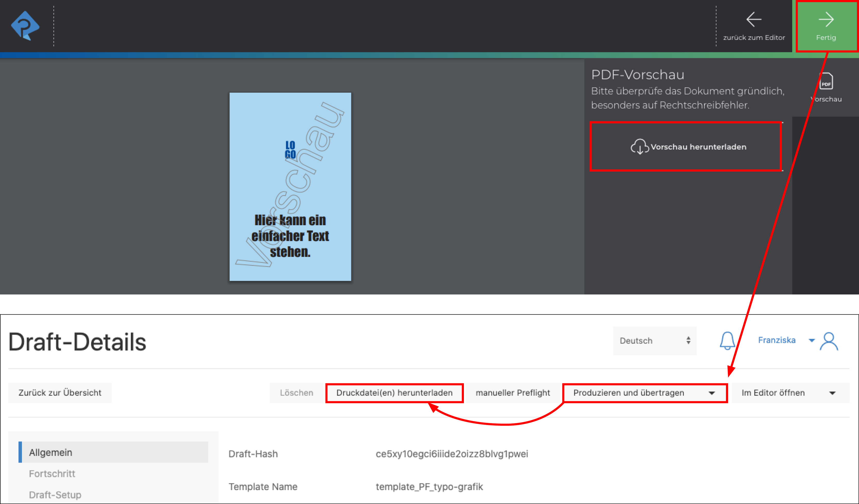Click the back arrow above 'zurück zum Editor'
This screenshot has height=504, width=859.
754,19
